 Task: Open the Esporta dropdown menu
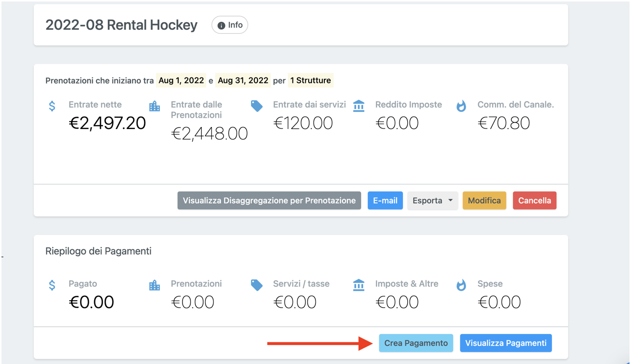432,201
